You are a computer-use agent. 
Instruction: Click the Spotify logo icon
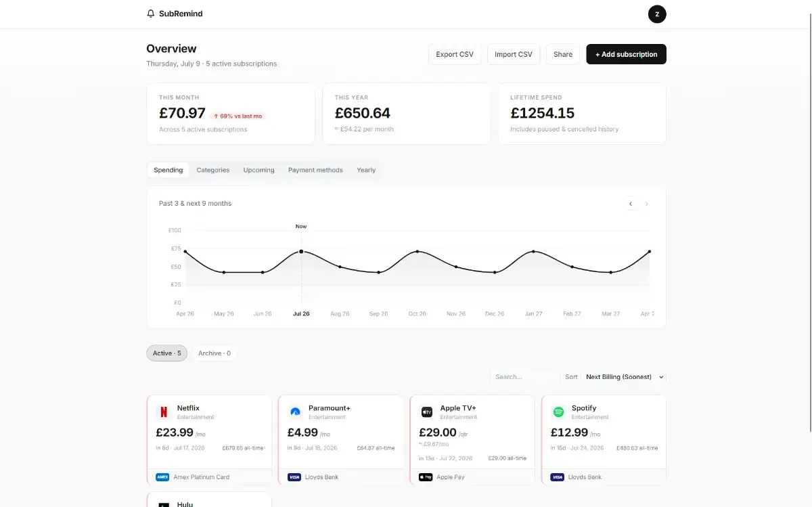558,412
